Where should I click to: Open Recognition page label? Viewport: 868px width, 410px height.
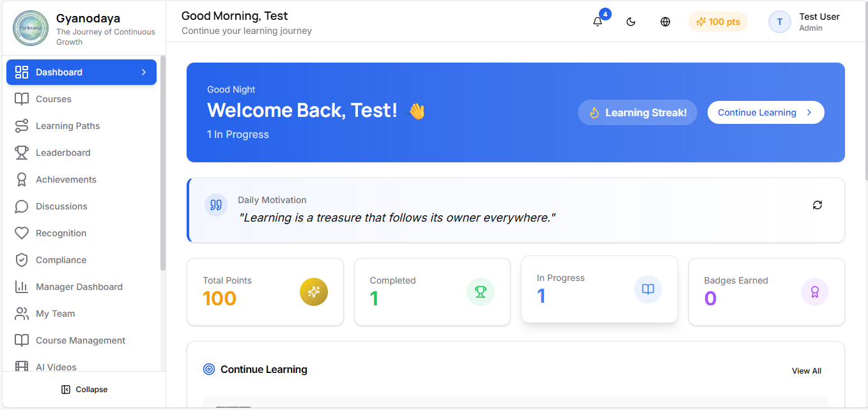61,233
